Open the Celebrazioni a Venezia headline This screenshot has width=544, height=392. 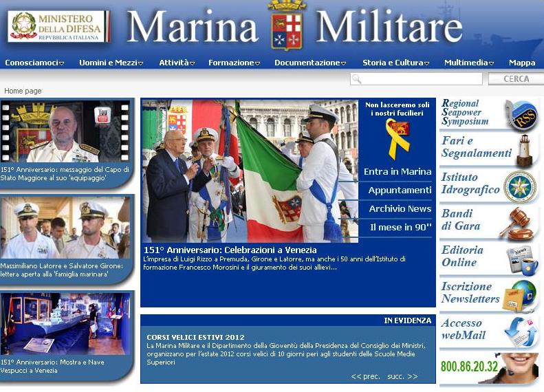230,250
